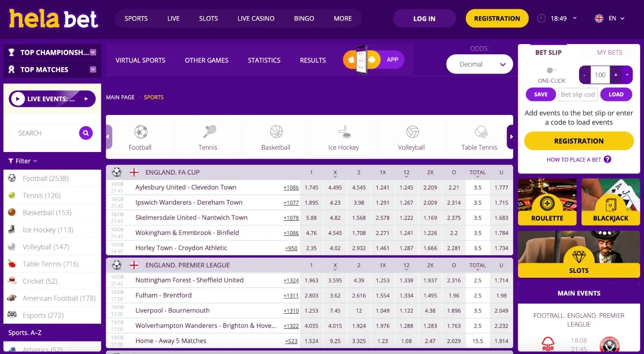
Task: Select the Football icon in sports carousel
Action: click(141, 132)
